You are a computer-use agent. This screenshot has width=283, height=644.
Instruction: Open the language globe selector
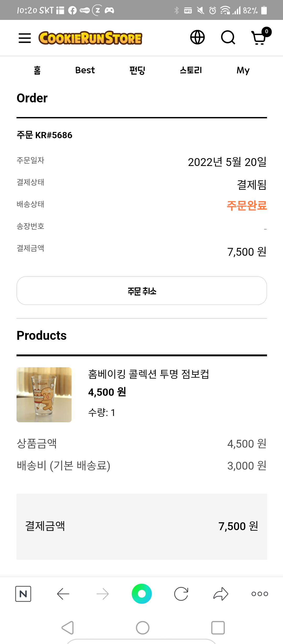pos(197,37)
